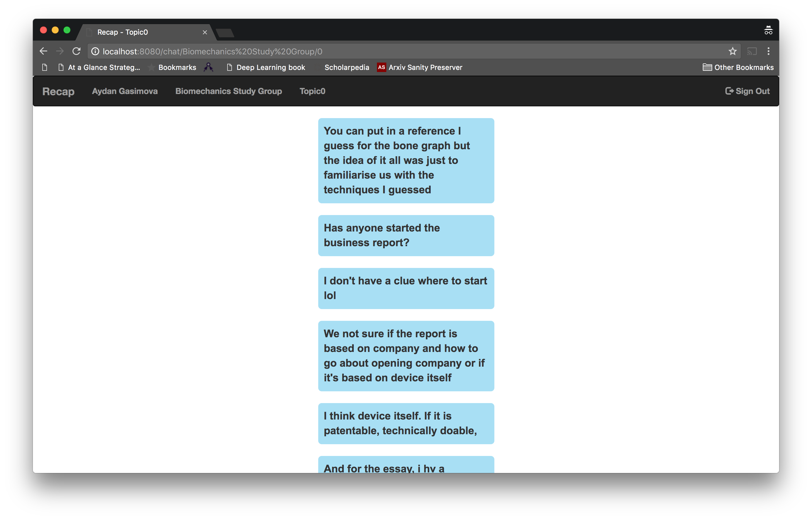Open Arxiv Sanity Preserver bookmark
The width and height of the screenshot is (812, 520).
(x=420, y=68)
